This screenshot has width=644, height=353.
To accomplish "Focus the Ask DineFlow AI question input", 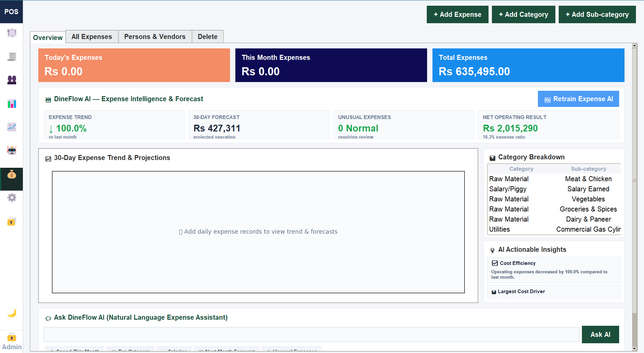I will pos(311,335).
